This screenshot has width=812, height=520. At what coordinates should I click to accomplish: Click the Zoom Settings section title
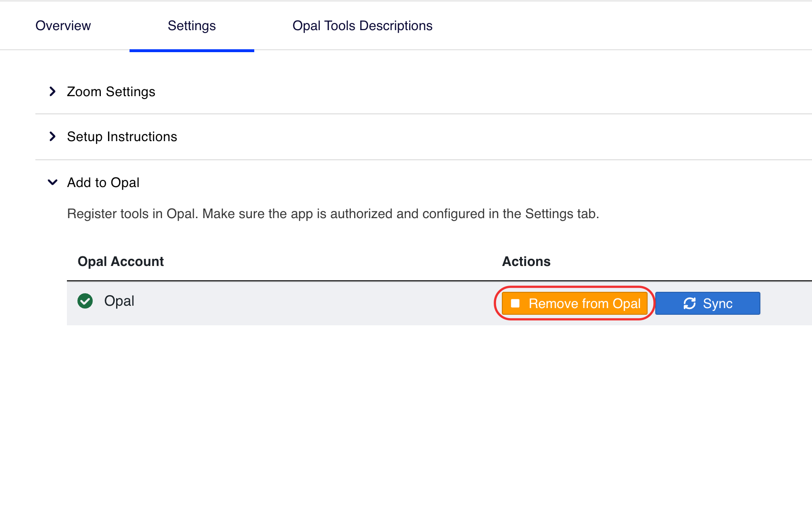[111, 91]
